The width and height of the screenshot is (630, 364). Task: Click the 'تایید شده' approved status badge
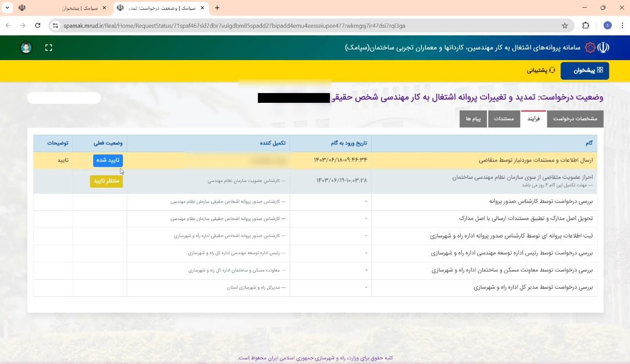(108, 160)
